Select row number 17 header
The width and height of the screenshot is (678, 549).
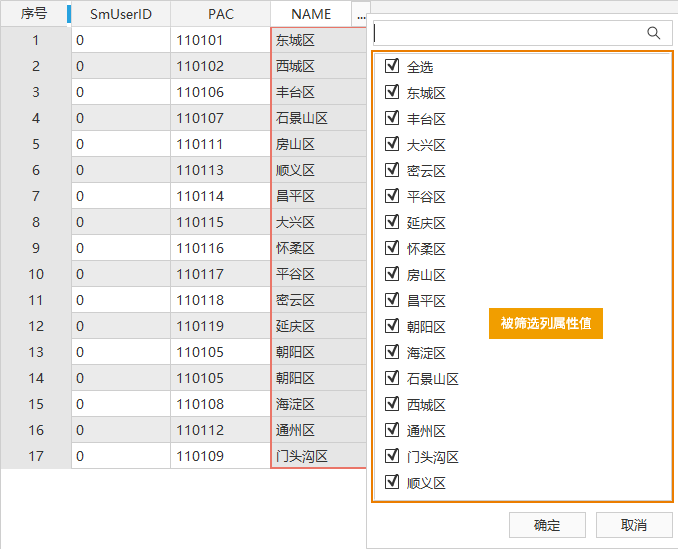(36, 456)
